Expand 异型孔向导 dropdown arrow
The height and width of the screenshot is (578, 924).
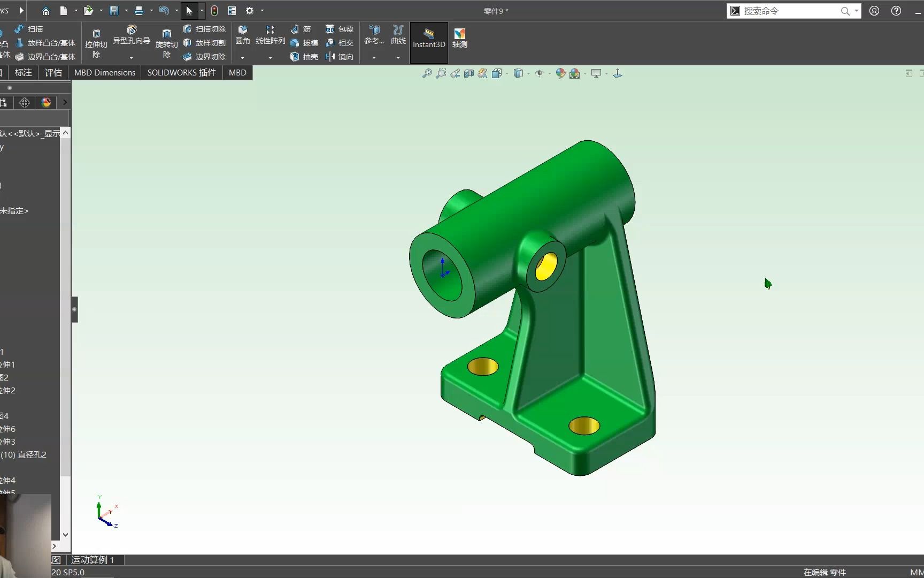131,58
